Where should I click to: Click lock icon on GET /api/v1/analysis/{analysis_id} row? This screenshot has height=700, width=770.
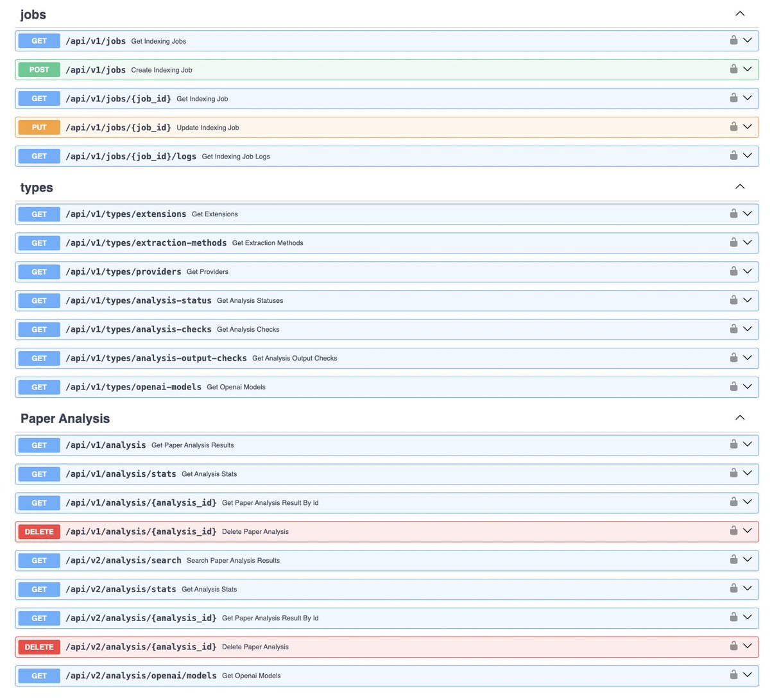[733, 502]
